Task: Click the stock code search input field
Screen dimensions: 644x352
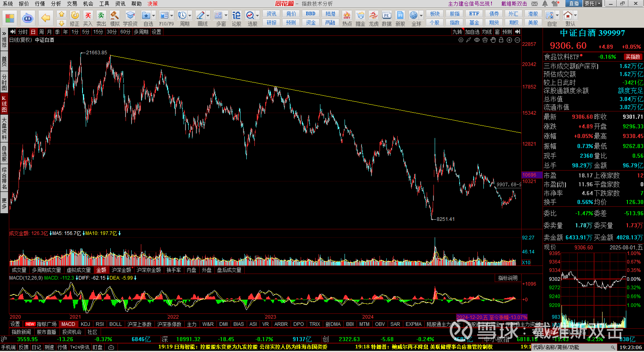Action: coord(574,347)
